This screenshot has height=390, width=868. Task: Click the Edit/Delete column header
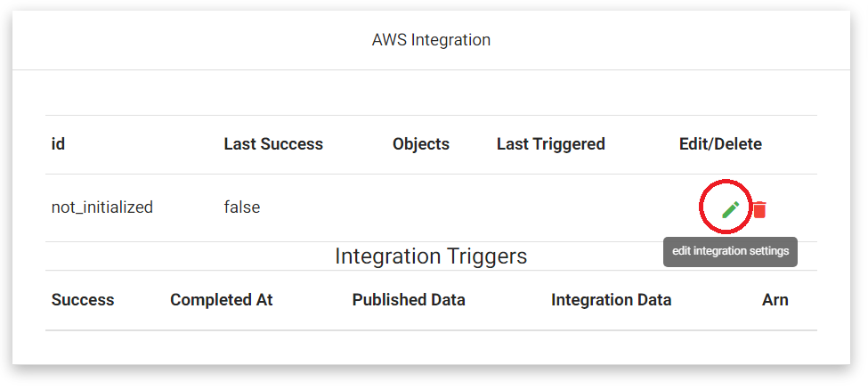(720, 144)
